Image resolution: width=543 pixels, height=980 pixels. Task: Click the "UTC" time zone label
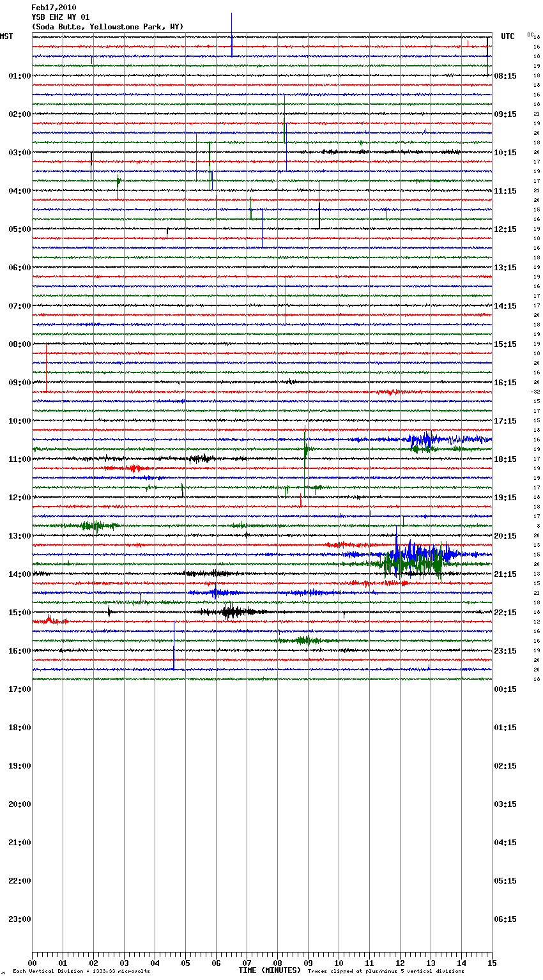(x=508, y=36)
